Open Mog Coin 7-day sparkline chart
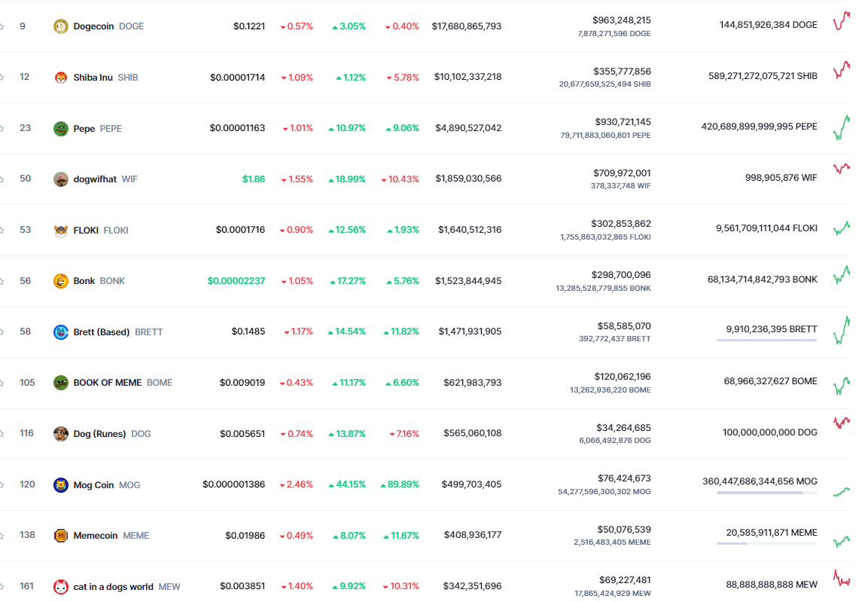This screenshot has height=602, width=868. pyautogui.click(x=842, y=491)
